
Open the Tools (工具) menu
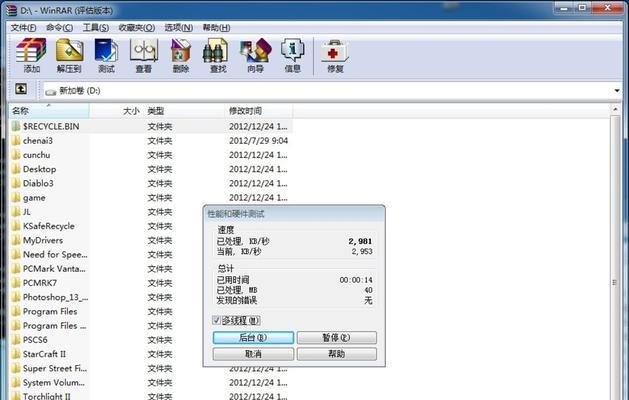95,27
